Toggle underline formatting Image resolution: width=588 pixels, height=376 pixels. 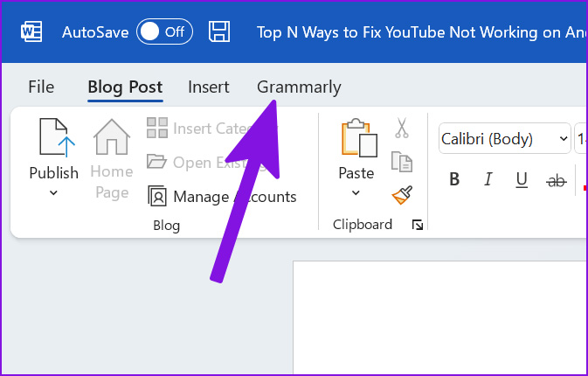click(x=522, y=180)
